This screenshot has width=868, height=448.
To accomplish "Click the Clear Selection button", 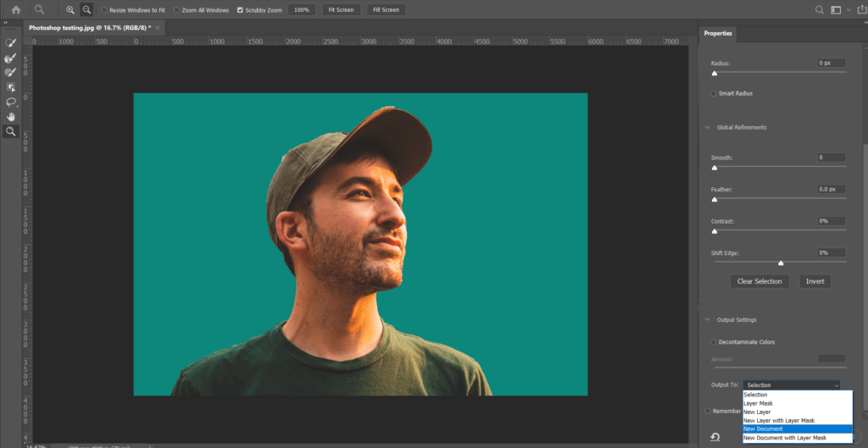I will click(x=759, y=281).
